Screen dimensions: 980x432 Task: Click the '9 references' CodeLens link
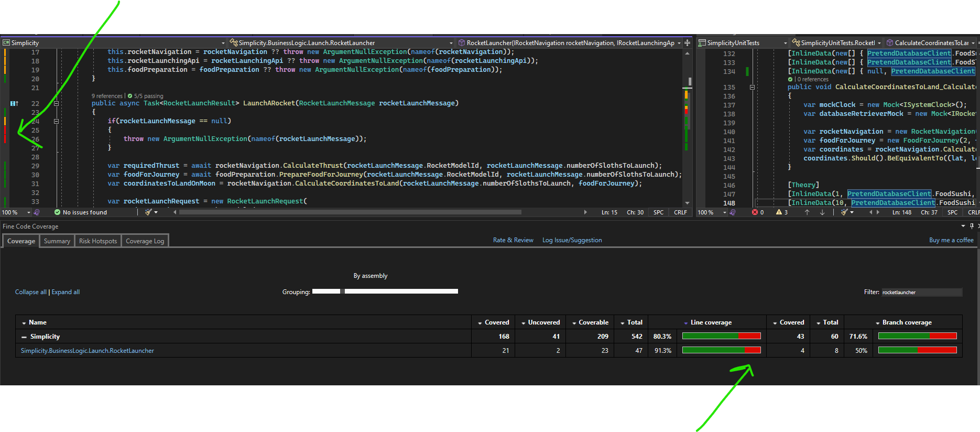pyautogui.click(x=107, y=96)
